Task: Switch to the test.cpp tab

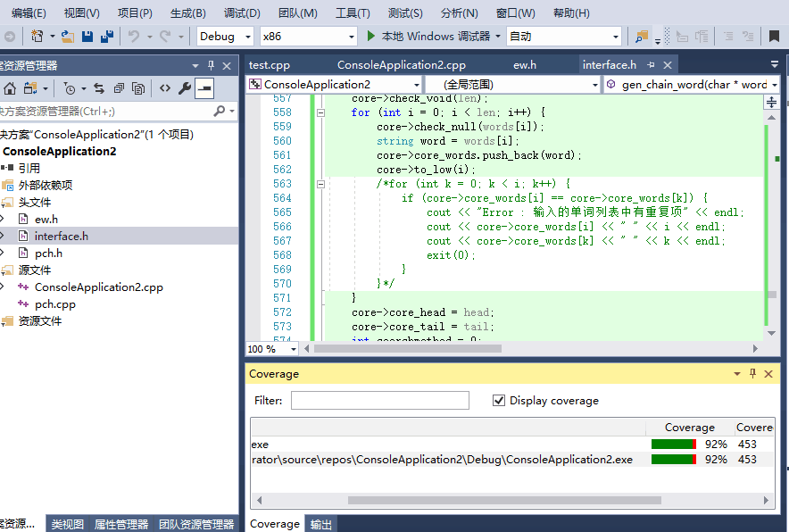Action: point(269,65)
